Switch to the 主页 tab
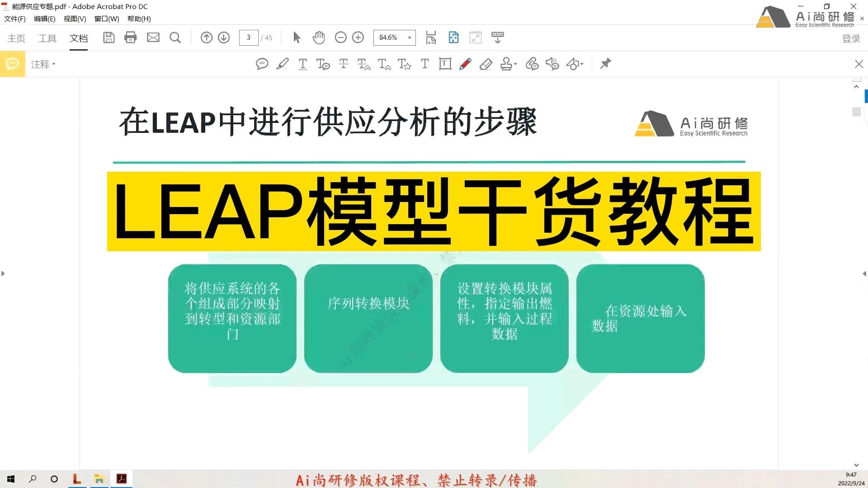868x488 pixels. click(16, 38)
